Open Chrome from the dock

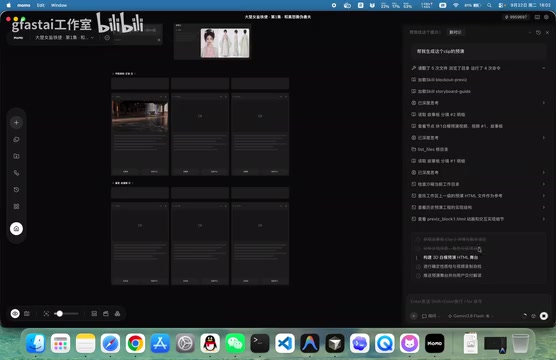coord(135,343)
